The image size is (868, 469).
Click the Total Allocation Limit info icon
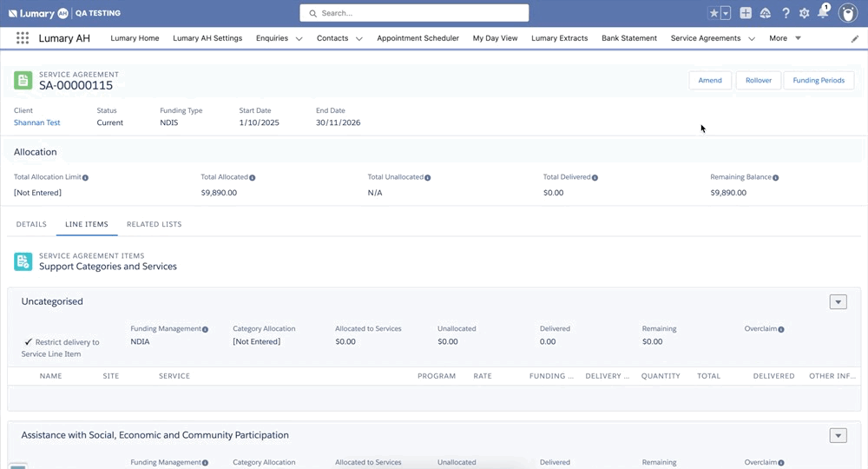[85, 177]
